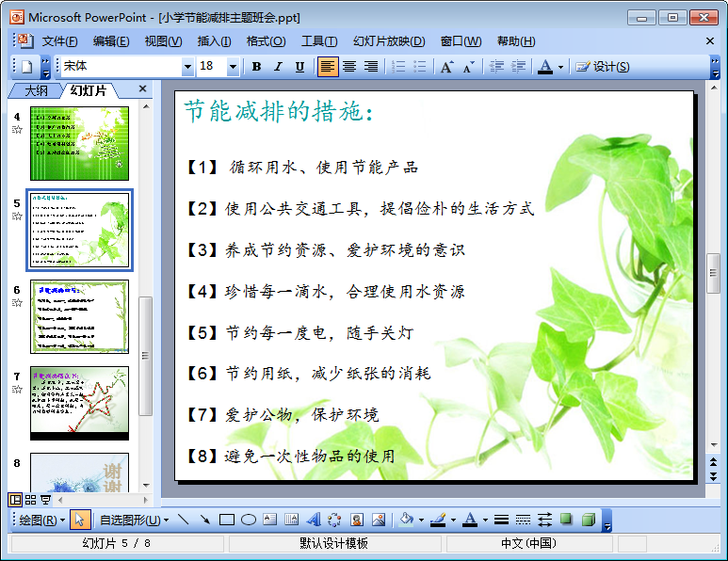Viewport: 728px width, 561px height.
Task: Switch to Normal view icon
Action: point(15,500)
